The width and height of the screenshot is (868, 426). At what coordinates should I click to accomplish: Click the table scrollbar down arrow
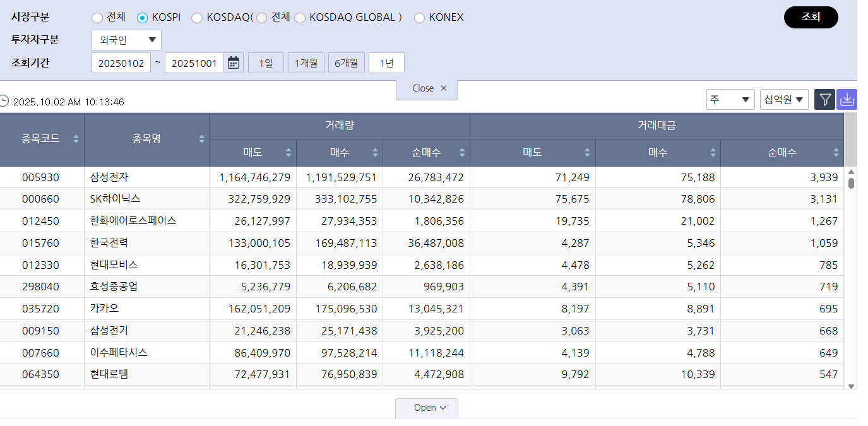pos(851,386)
